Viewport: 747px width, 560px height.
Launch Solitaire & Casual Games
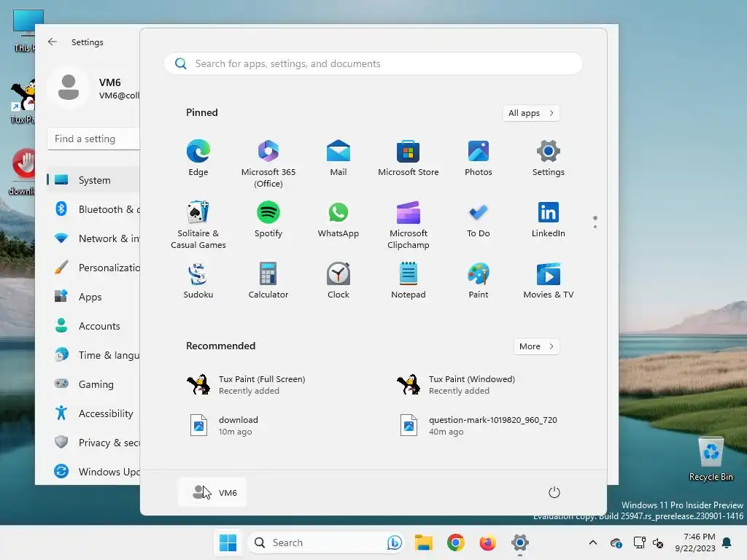pyautogui.click(x=198, y=225)
